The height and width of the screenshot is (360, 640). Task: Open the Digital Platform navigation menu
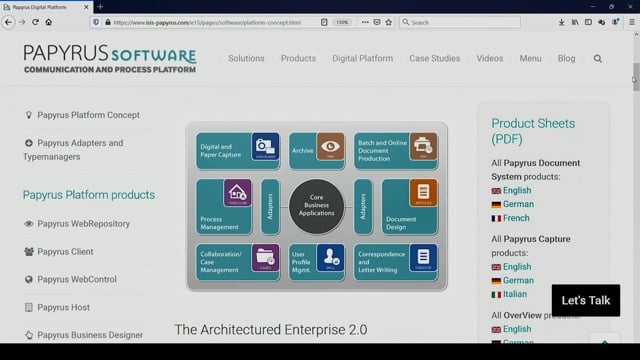click(362, 58)
